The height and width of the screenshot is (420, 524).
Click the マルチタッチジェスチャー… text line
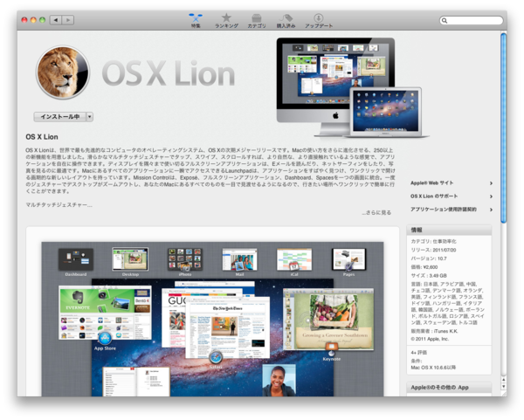coord(59,205)
